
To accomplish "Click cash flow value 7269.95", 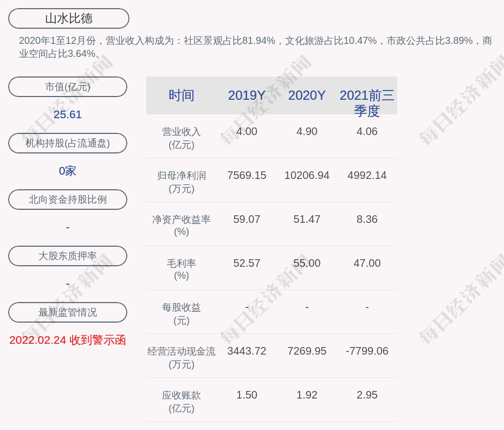I will 307,351.
